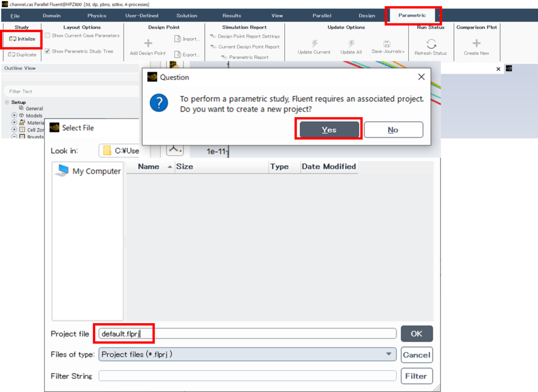Open Design Point Report Settings
Screen dimensions: 538x392
245,36
